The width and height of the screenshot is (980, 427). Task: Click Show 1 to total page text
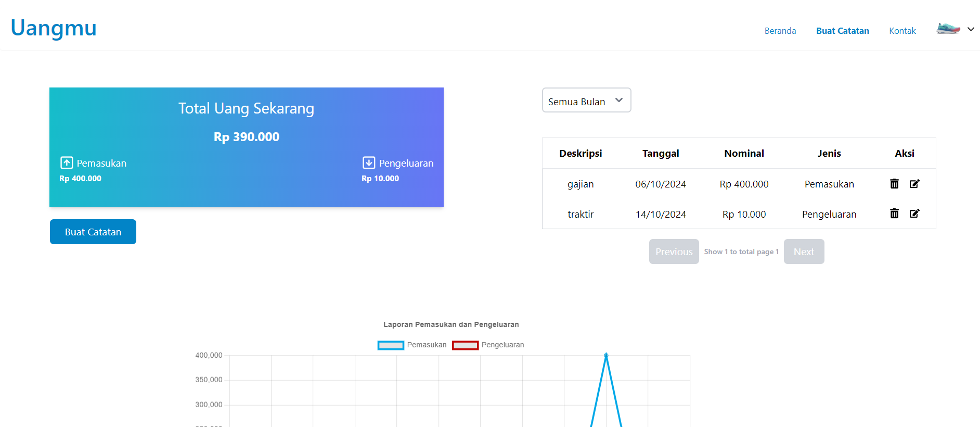click(x=741, y=252)
